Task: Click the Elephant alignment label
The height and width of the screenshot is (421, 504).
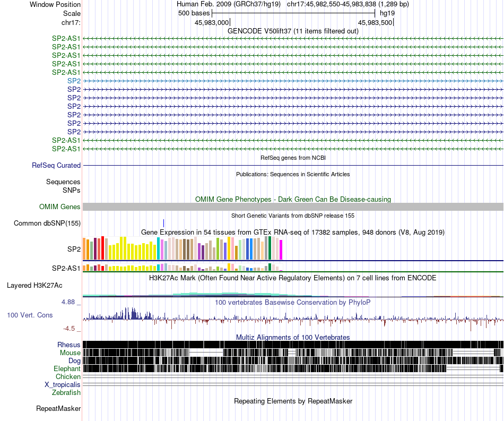Action: pyautogui.click(x=67, y=369)
